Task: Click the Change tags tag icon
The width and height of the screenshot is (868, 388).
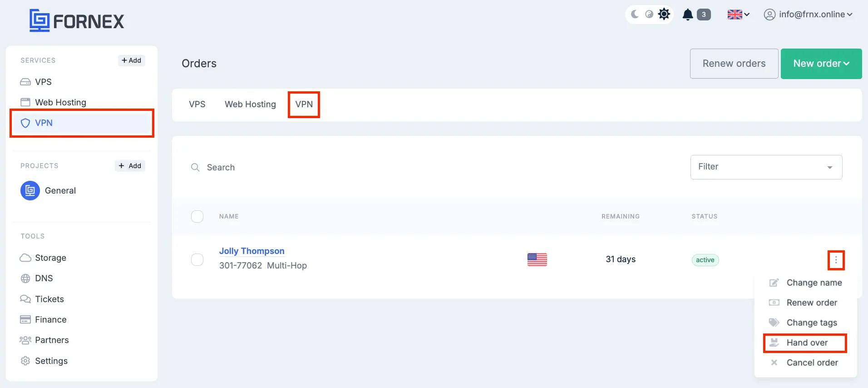Action: click(x=774, y=323)
